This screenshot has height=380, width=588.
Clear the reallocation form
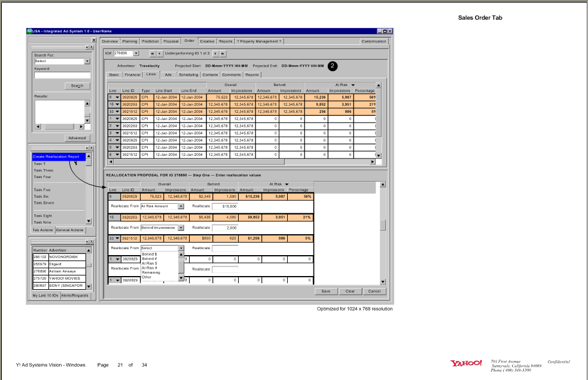351,291
